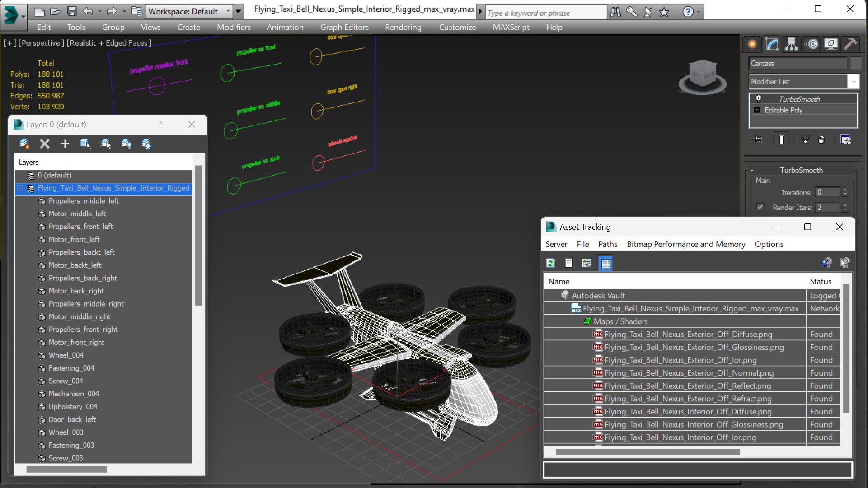This screenshot has height=488, width=868.
Task: Click the freeze selected layers icon
Action: (147, 144)
